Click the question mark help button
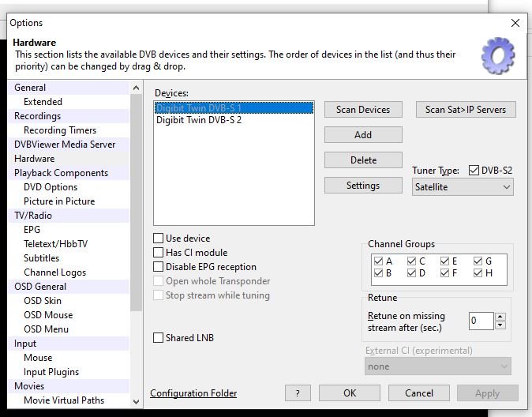 [297, 393]
